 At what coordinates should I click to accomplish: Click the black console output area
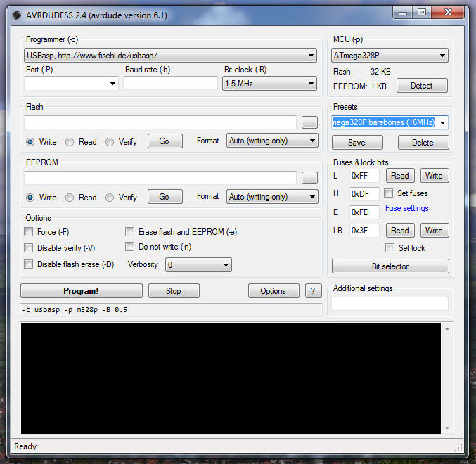[x=231, y=378]
